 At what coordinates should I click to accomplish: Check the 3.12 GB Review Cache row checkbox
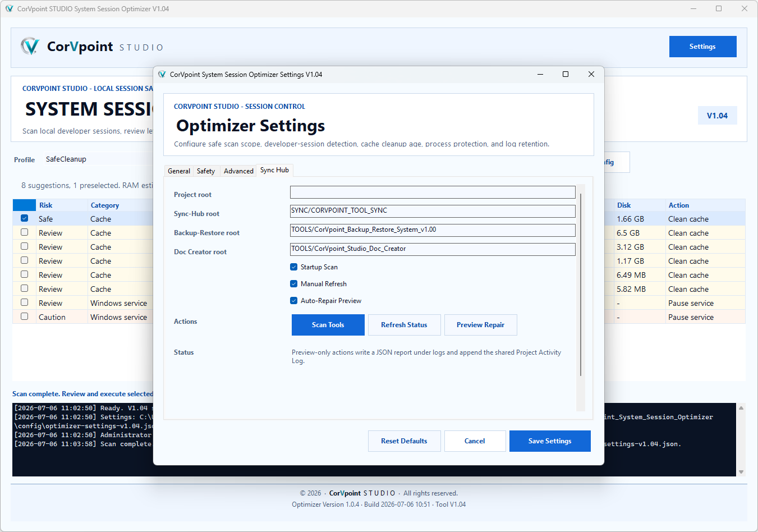(x=24, y=246)
